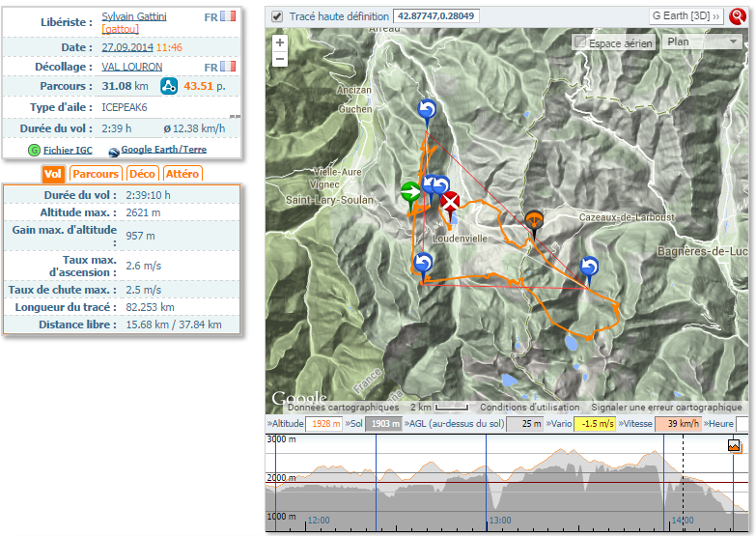Switch to the Attéro tab
Image resolution: width=756 pixels, height=536 pixels.
coord(182,174)
